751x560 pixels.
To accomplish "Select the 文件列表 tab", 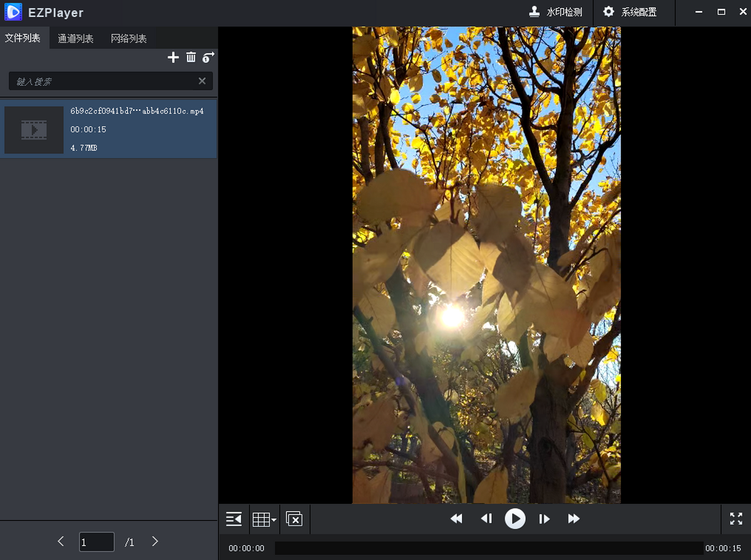I will [x=23, y=38].
